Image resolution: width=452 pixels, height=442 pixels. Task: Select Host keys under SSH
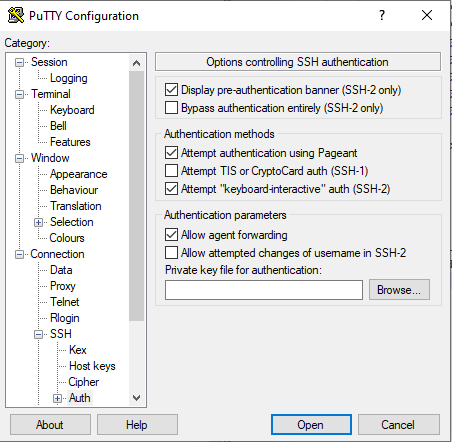point(92,366)
